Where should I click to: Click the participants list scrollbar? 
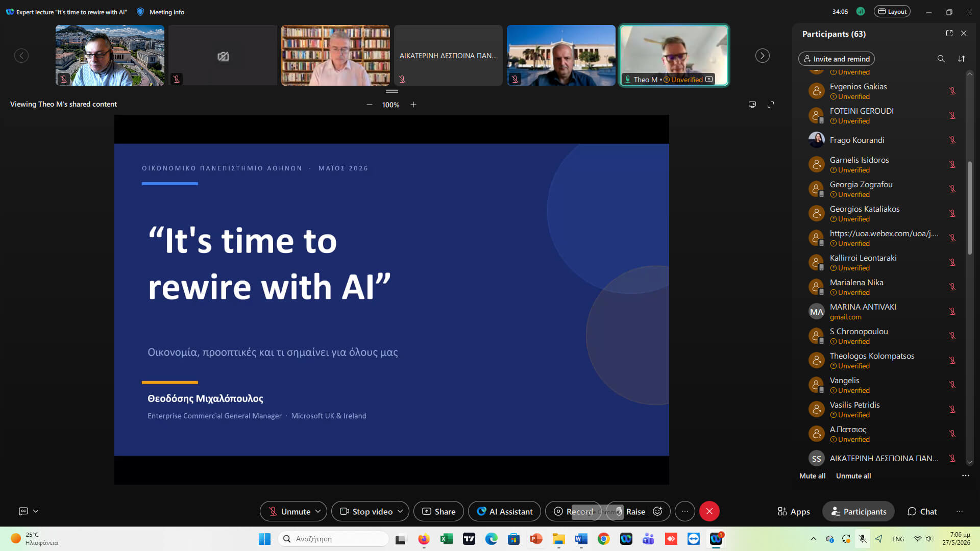969,207
